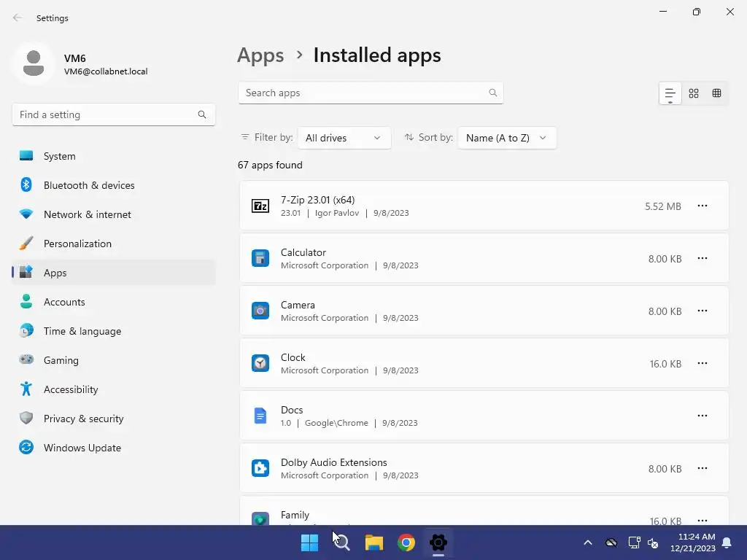Open more options for Clock
This screenshot has width=747, height=560.
(x=703, y=363)
